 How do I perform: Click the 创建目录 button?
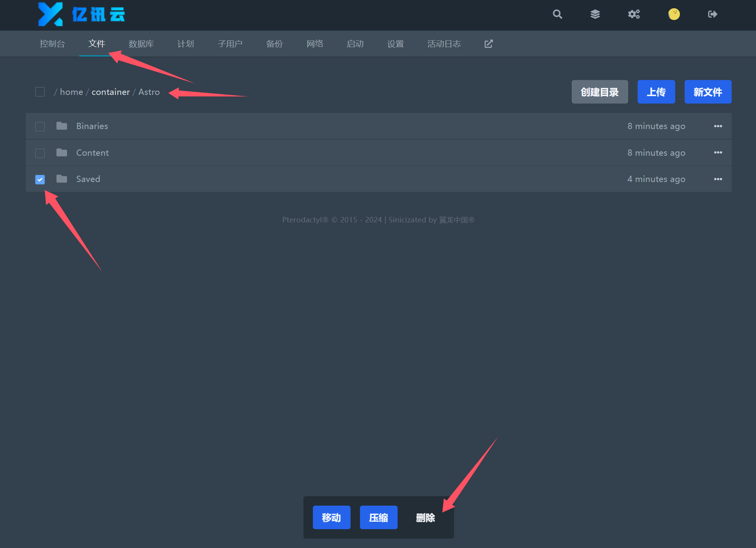pyautogui.click(x=600, y=92)
